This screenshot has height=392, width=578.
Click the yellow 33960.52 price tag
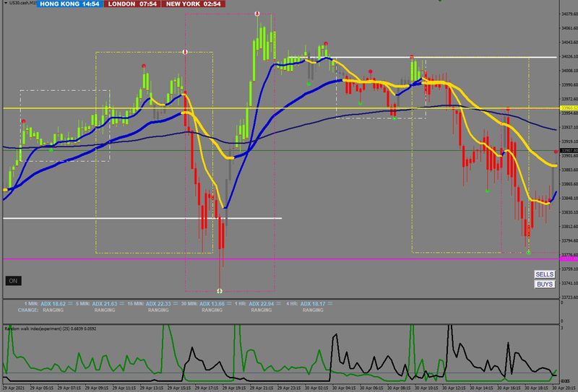pyautogui.click(x=569, y=108)
